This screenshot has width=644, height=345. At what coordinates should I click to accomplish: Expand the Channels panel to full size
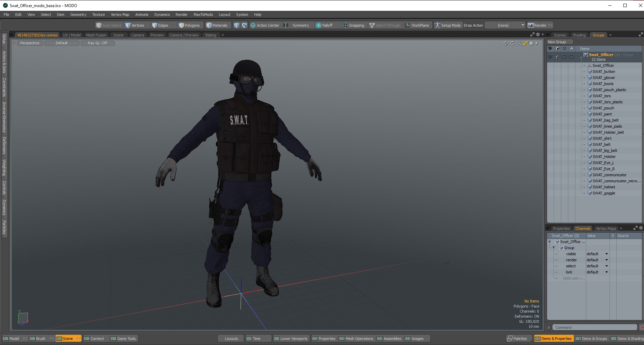pos(635,228)
